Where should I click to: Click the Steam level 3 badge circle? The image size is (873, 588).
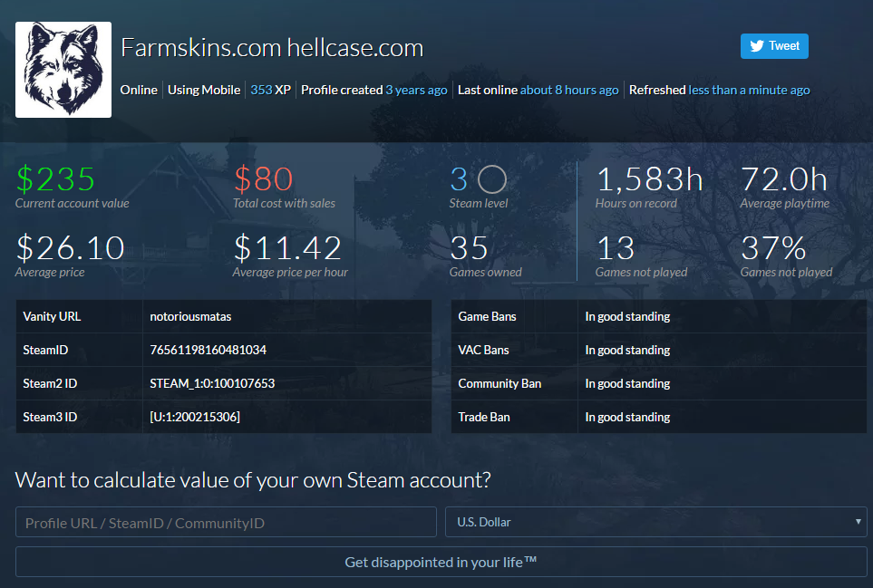coord(492,179)
